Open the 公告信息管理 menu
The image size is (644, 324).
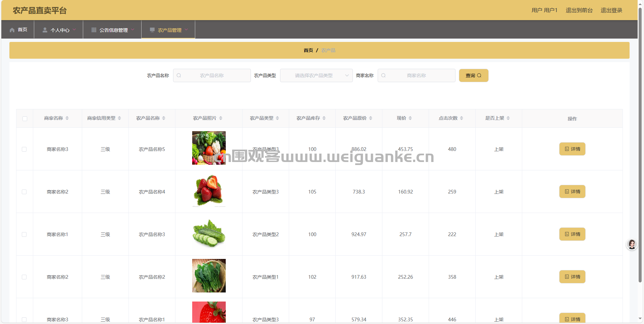pos(112,30)
